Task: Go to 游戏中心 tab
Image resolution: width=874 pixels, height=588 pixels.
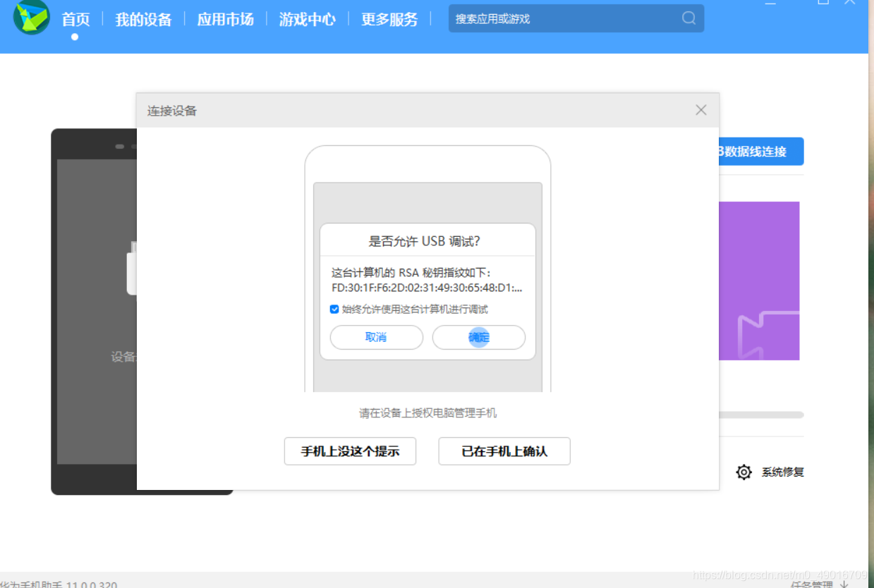Action: [x=307, y=20]
